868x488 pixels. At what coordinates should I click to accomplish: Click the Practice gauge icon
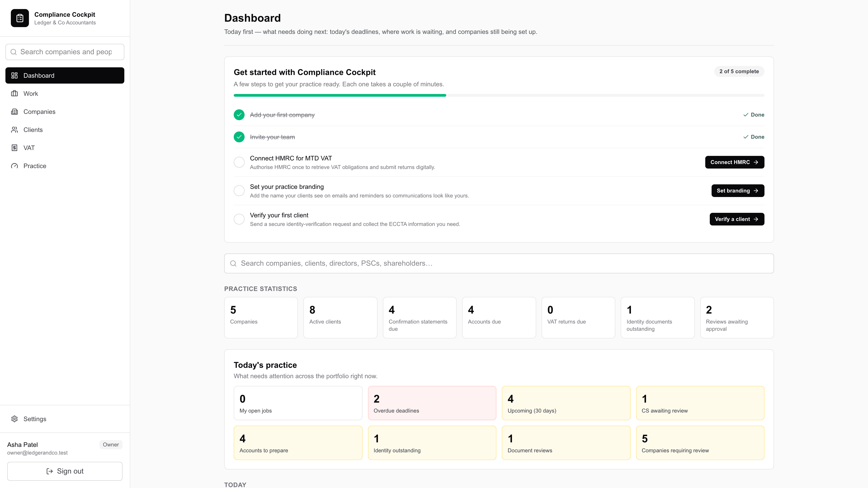[x=14, y=166]
